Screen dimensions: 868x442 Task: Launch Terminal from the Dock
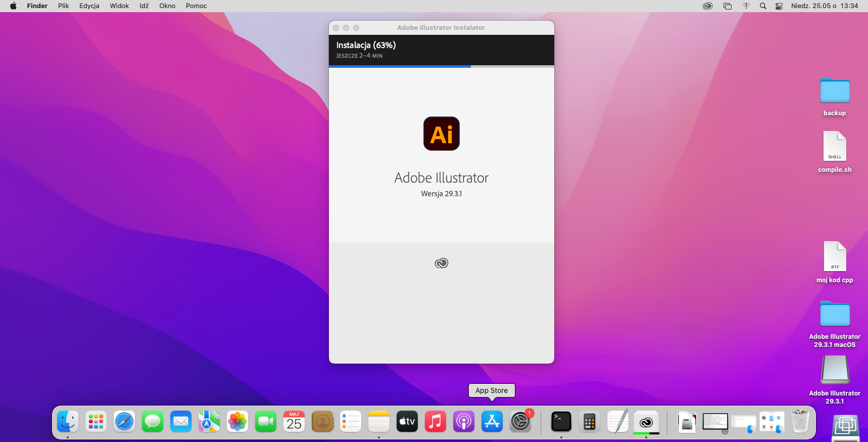[561, 421]
